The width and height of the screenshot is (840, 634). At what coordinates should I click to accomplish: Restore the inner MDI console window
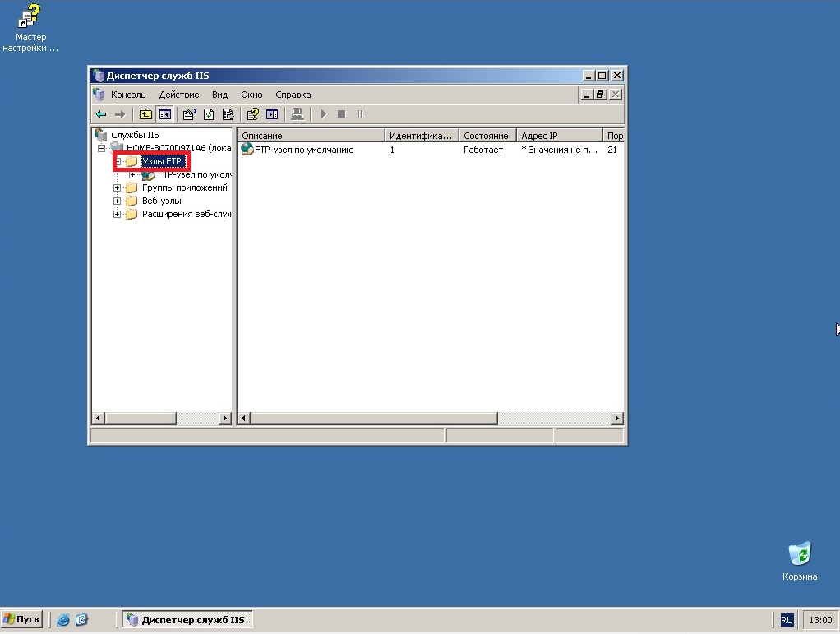[600, 95]
